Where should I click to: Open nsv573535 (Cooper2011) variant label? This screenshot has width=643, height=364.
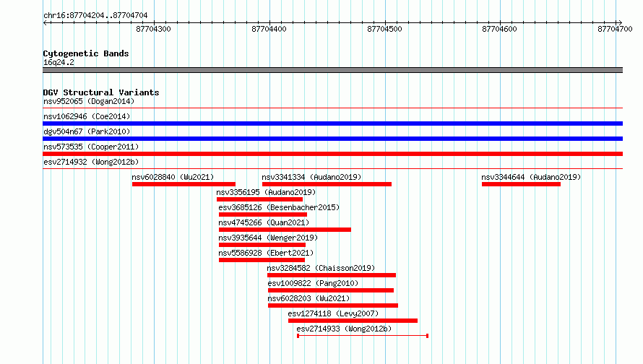(x=91, y=147)
